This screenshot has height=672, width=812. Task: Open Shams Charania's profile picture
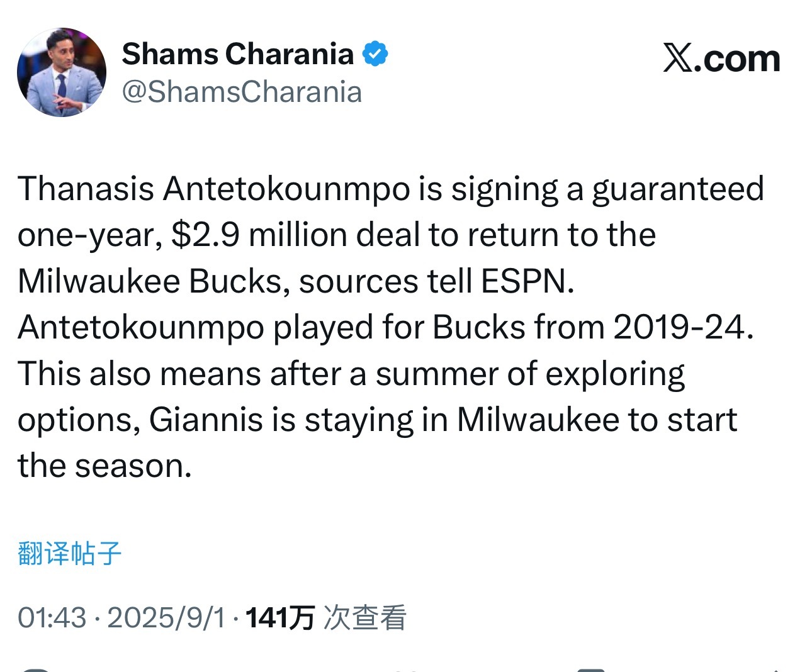click(x=62, y=72)
